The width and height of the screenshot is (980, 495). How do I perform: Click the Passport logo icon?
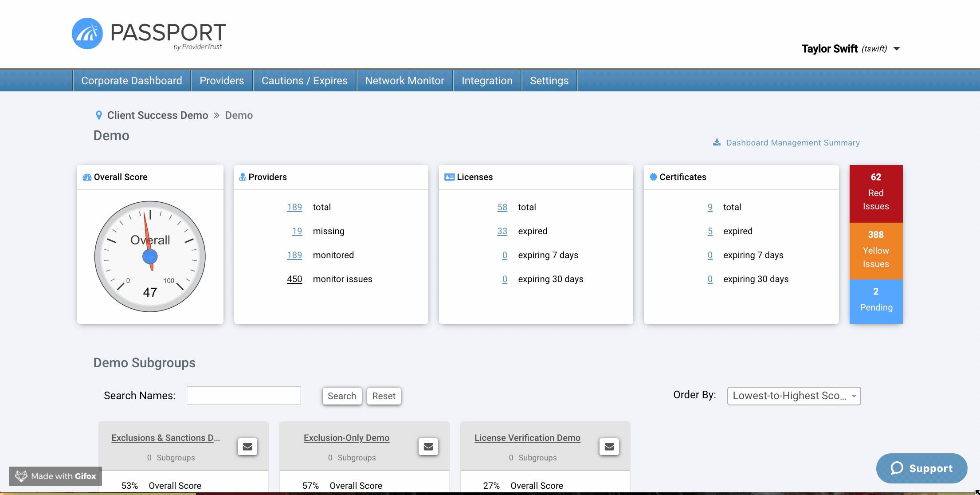87,33
